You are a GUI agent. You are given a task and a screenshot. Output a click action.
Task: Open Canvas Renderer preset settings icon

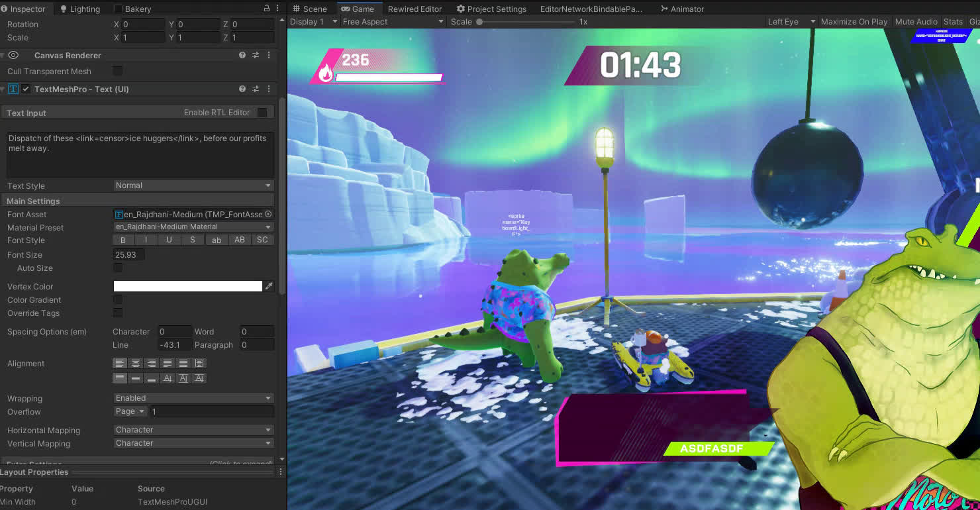click(x=256, y=56)
